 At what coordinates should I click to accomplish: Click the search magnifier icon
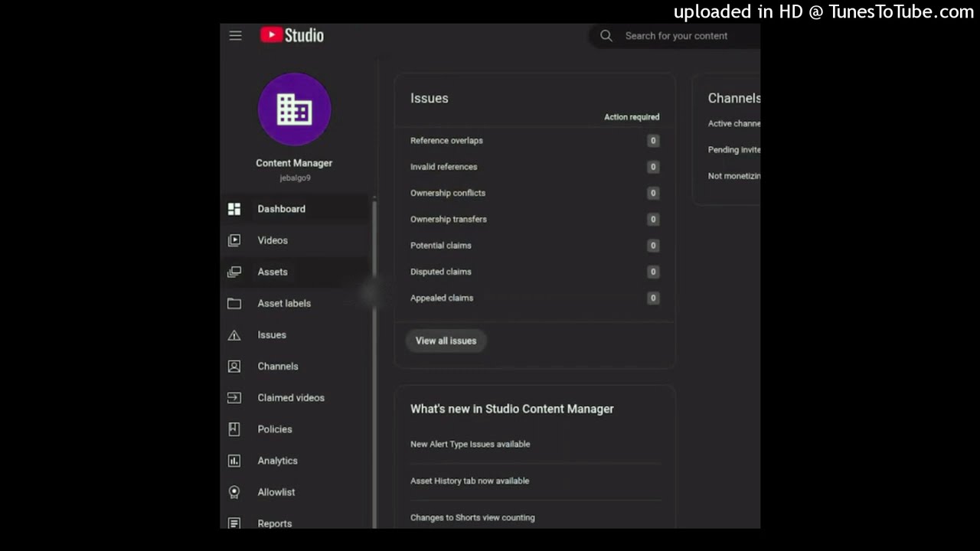tap(606, 36)
